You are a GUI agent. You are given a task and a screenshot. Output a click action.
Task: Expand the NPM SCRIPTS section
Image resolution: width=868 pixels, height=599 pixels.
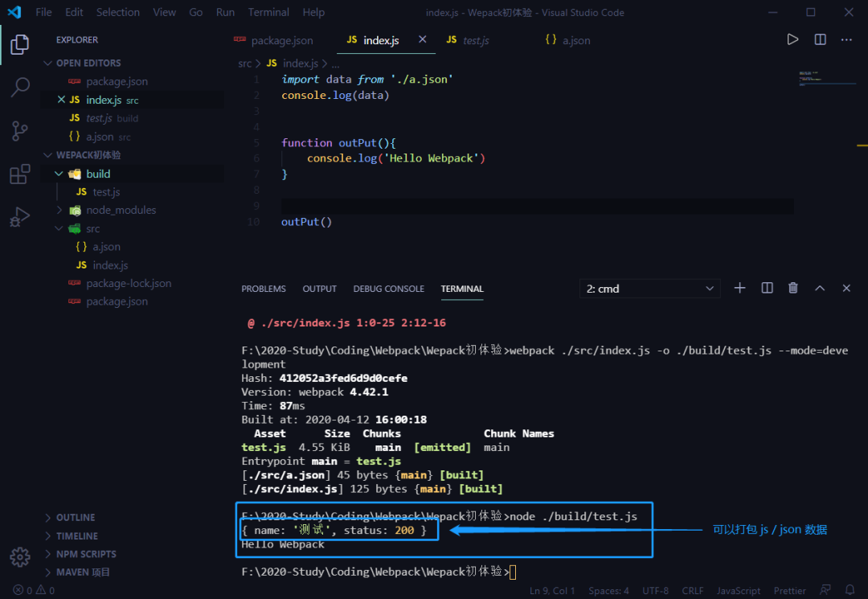[x=86, y=554]
